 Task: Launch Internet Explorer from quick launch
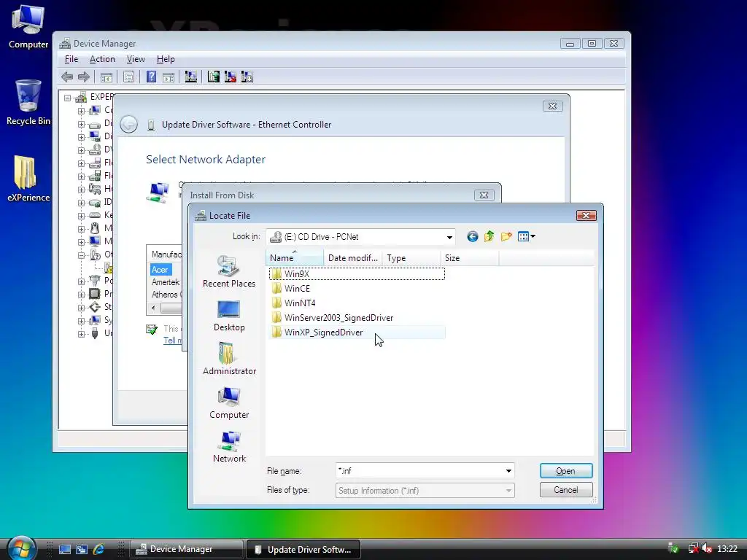pyautogui.click(x=98, y=549)
